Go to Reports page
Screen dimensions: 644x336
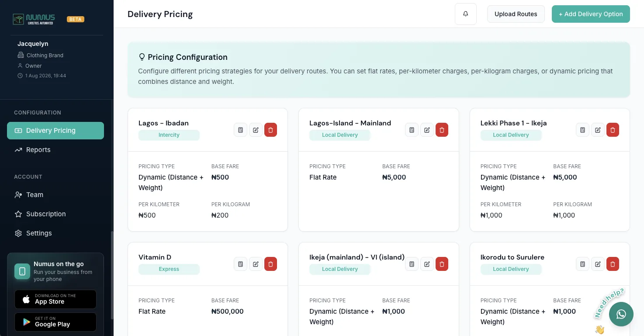(55, 150)
